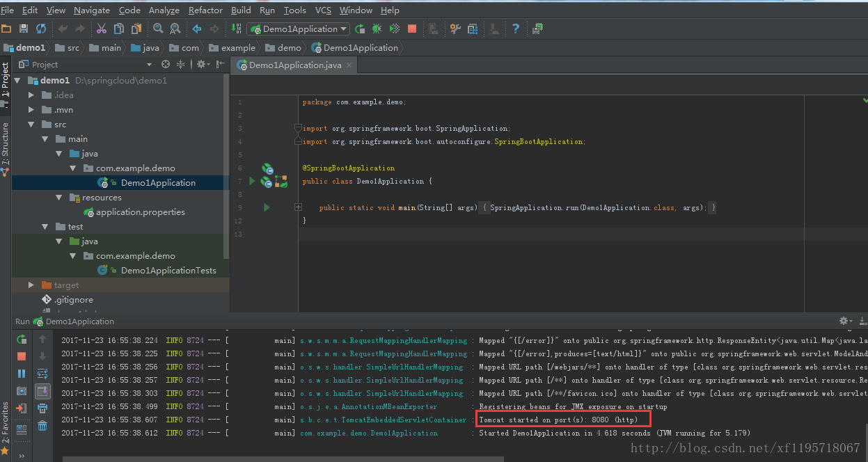Open the Demo1Application run configuration dropdown
Image resolution: width=868 pixels, height=462 pixels.
pyautogui.click(x=298, y=29)
